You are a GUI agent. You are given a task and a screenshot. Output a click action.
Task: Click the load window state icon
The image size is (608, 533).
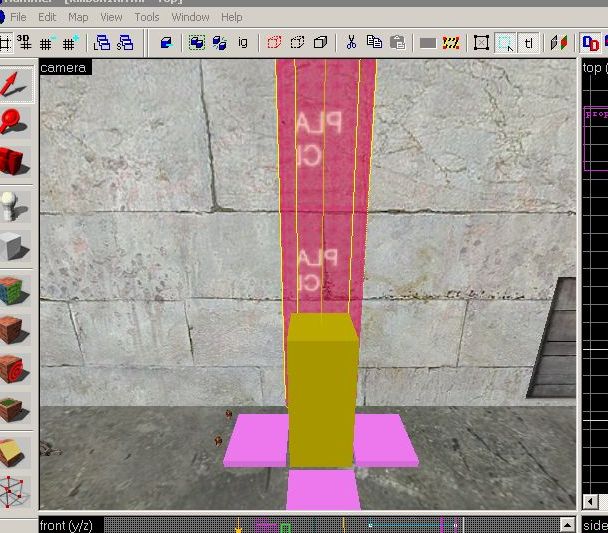point(102,43)
